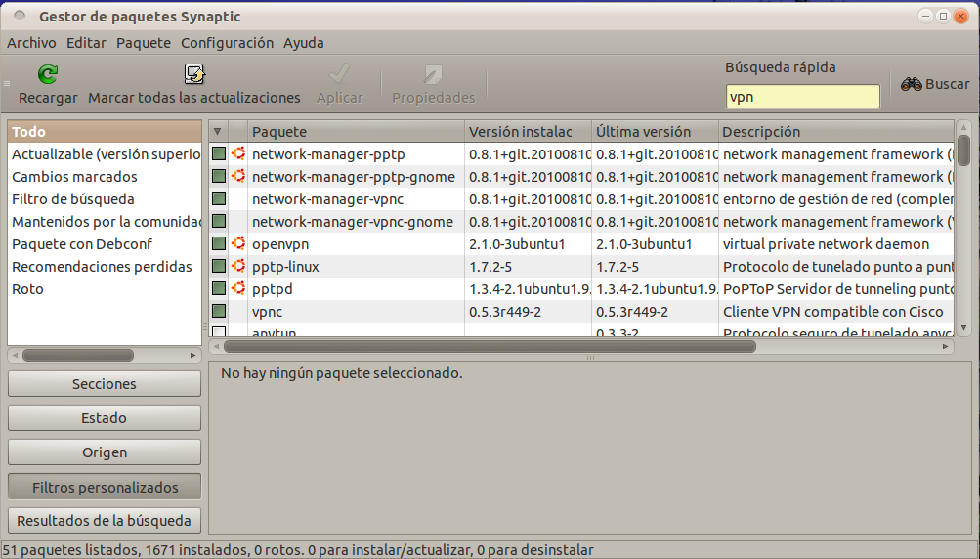
Task: Click Ubuntu support icon for pptpd
Action: tap(238, 289)
